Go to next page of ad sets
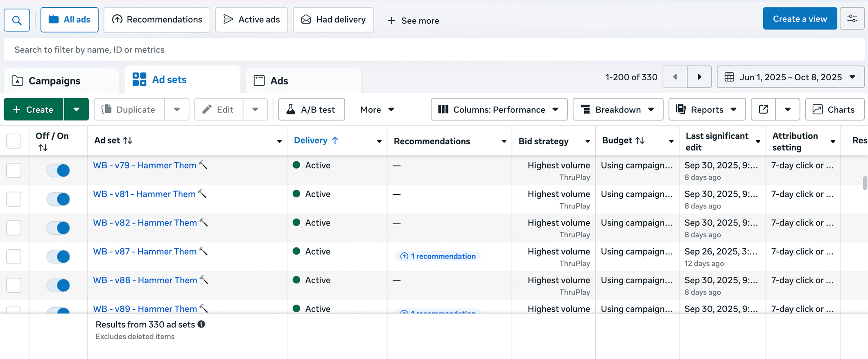Viewport: 868px width, 359px height. 699,77
